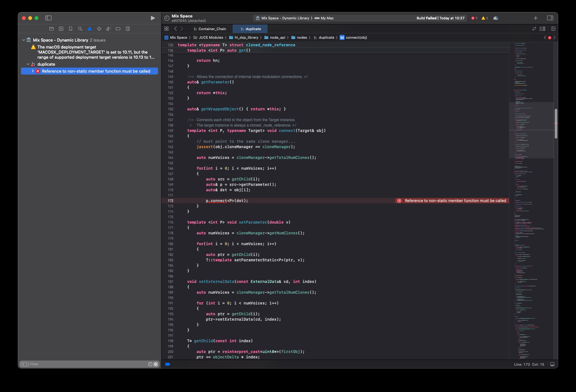Click JUCE Modules in the jump bar
Screen dimensions: 576x392
[208, 37]
